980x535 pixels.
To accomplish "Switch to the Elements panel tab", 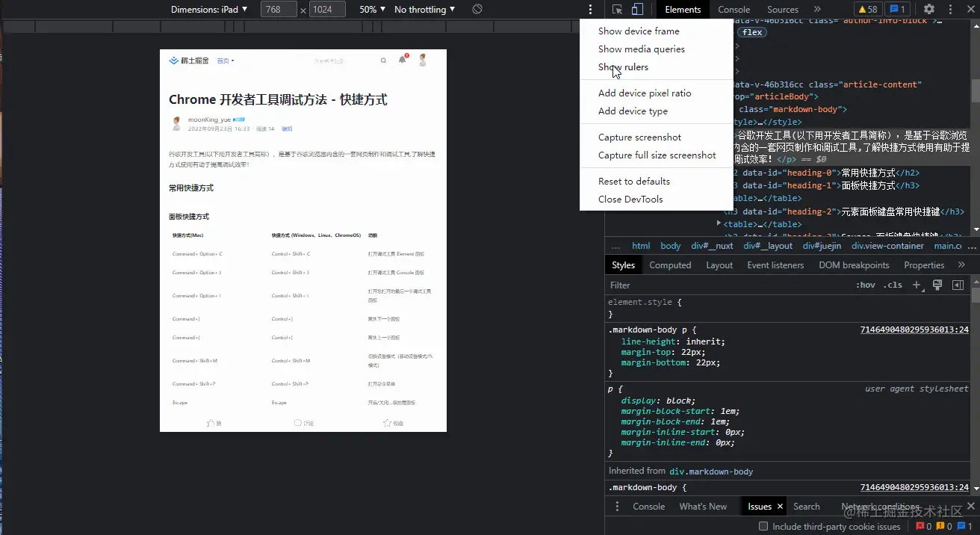I will pyautogui.click(x=683, y=10).
